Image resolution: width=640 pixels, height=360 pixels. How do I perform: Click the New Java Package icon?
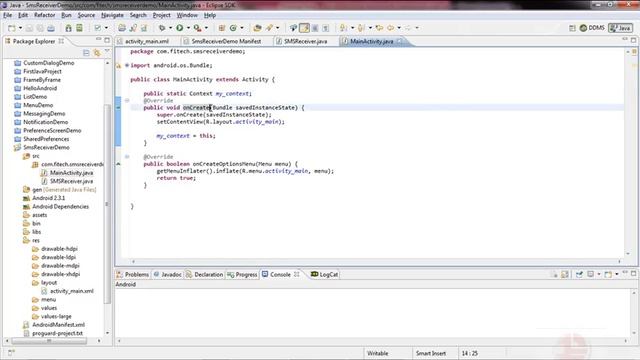(x=222, y=28)
